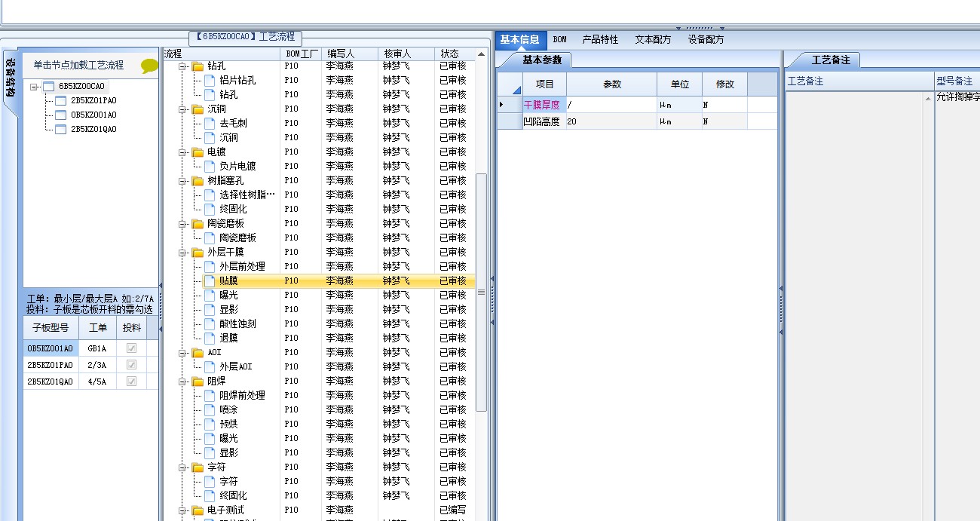
Task: Select the 工艺备注 panel tab
Action: point(830,60)
